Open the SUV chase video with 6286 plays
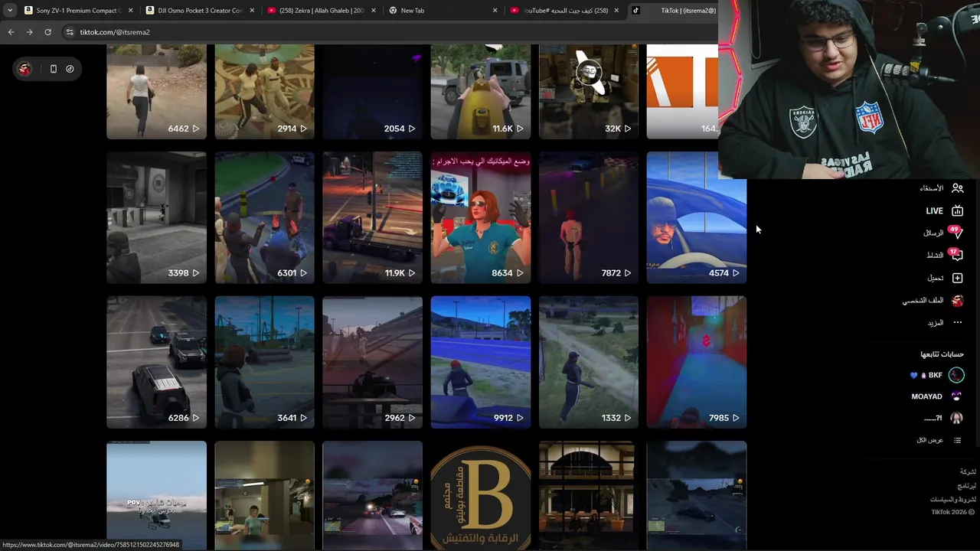Image resolution: width=980 pixels, height=551 pixels. point(156,362)
